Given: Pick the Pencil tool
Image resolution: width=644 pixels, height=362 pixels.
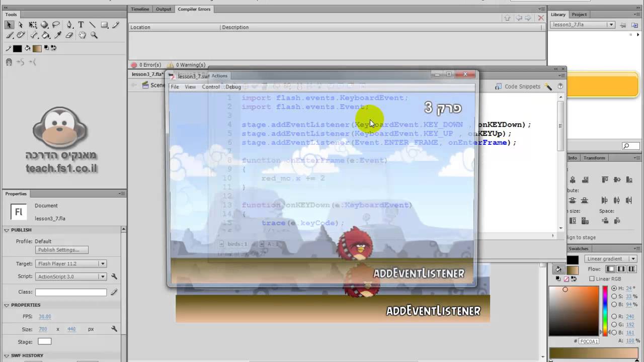Looking at the screenshot, I should coord(116,25).
